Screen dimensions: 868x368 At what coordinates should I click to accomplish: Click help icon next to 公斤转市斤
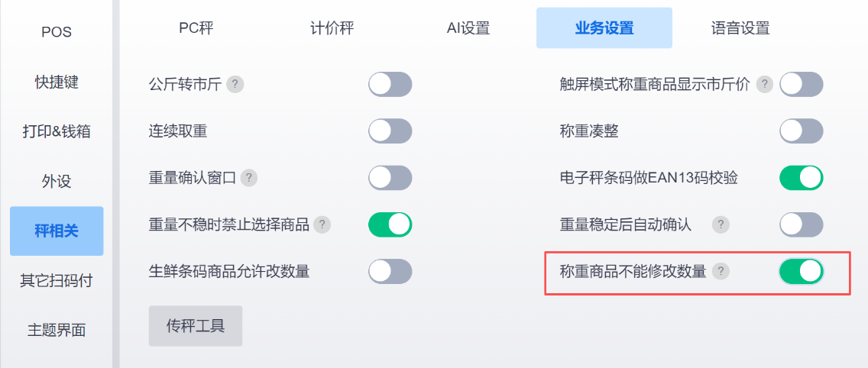coord(236,85)
